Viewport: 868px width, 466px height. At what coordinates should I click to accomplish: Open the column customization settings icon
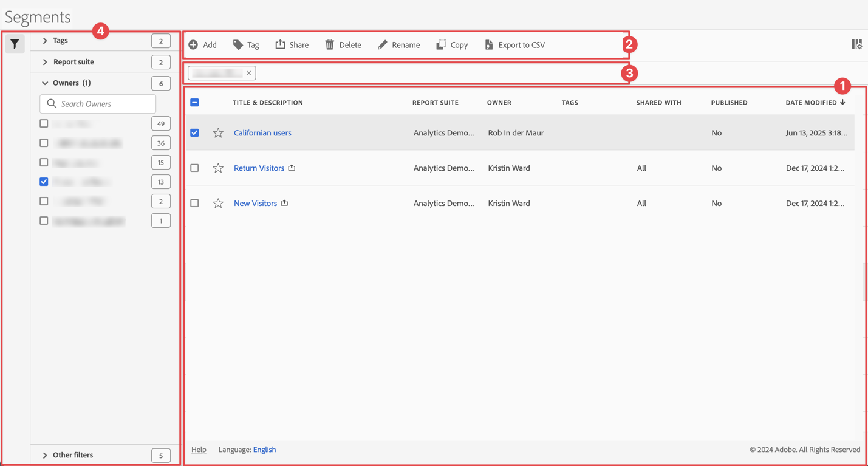(856, 44)
